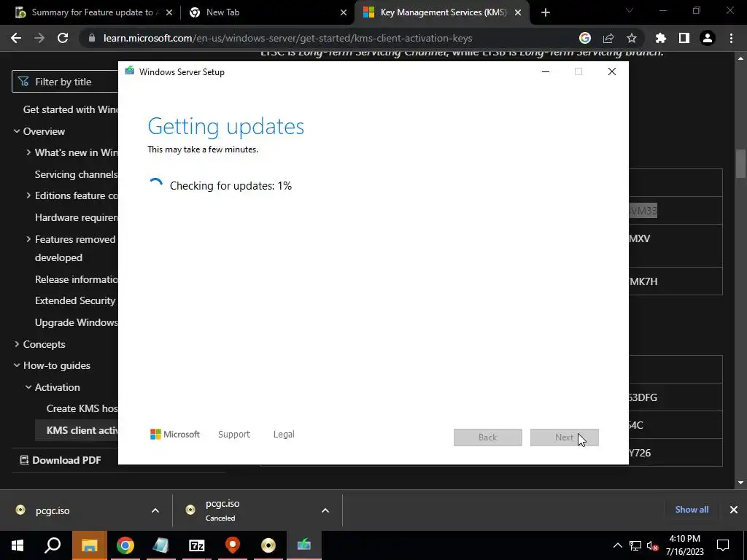Click the page vertical scrollbar thumb
Viewport: 747px width, 560px height.
point(740,164)
